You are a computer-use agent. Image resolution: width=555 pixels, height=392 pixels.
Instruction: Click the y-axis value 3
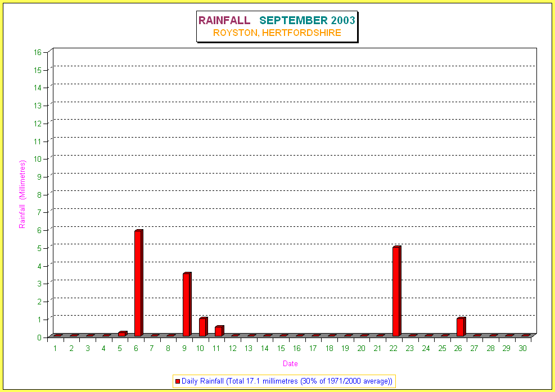[39, 284]
